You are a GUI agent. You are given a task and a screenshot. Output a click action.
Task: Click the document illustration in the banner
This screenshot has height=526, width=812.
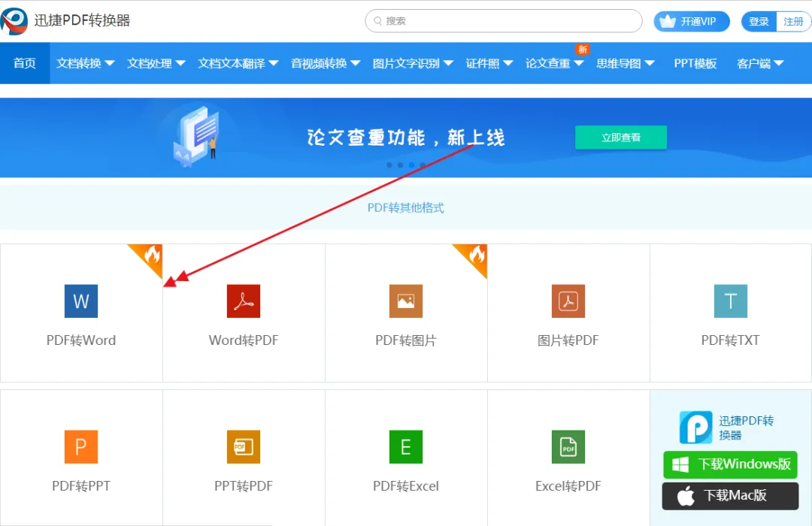click(197, 136)
